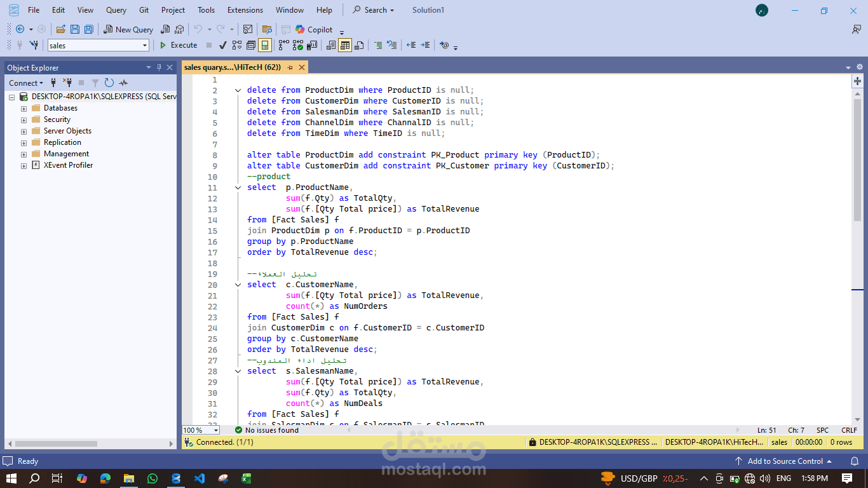Collapse the code block at line 11

[238, 187]
